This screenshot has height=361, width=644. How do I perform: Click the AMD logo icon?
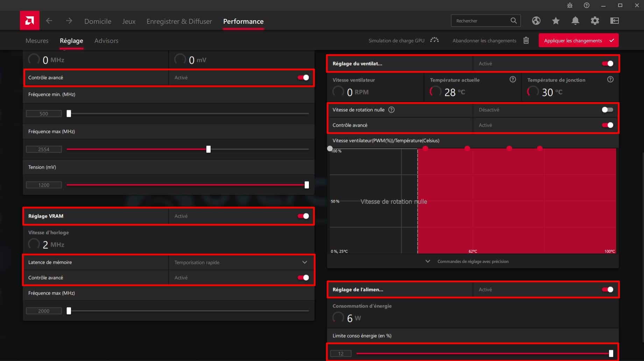click(30, 21)
